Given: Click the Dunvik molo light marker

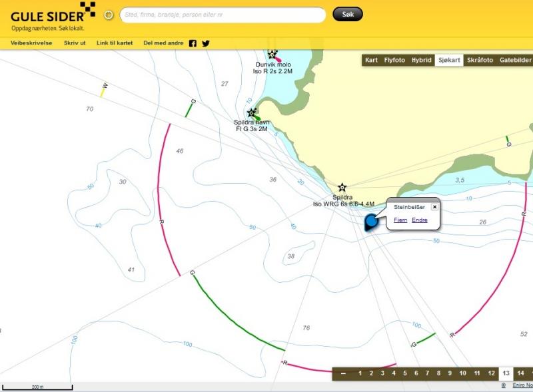Looking at the screenshot, I should 272,55.
